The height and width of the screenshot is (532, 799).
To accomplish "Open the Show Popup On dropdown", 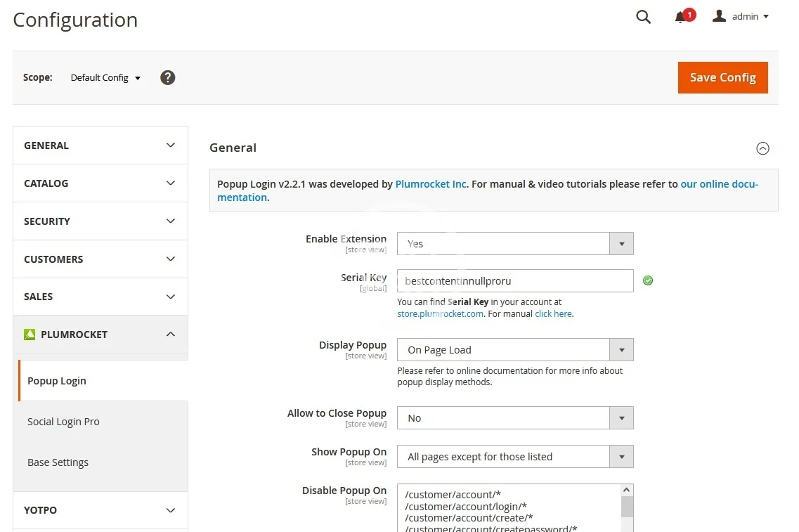I will pyautogui.click(x=515, y=457).
